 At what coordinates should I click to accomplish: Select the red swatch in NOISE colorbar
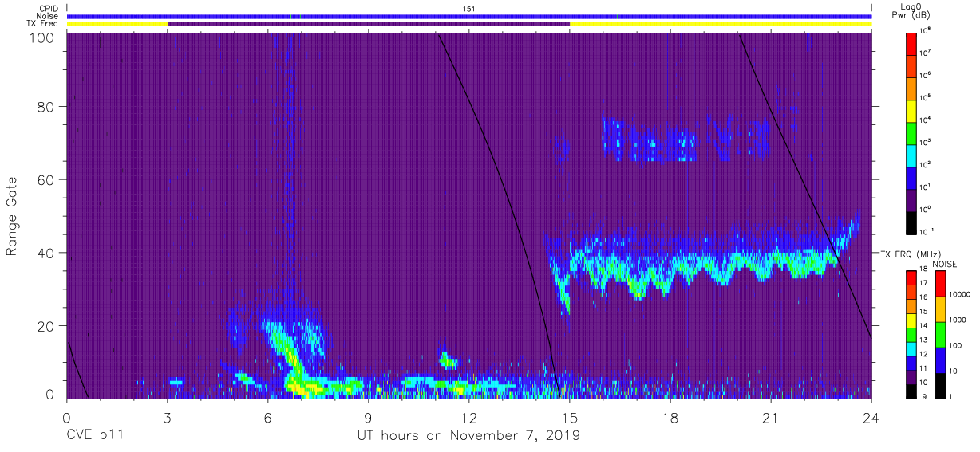coord(940,285)
